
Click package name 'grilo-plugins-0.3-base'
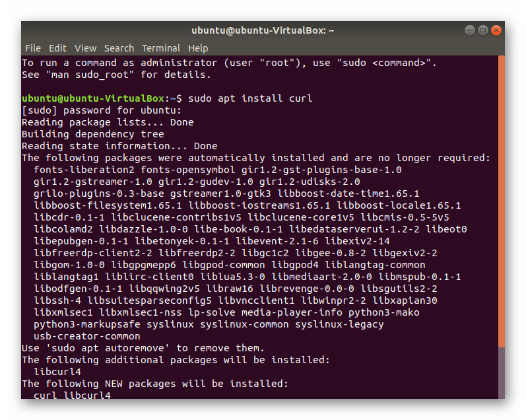pos(98,193)
